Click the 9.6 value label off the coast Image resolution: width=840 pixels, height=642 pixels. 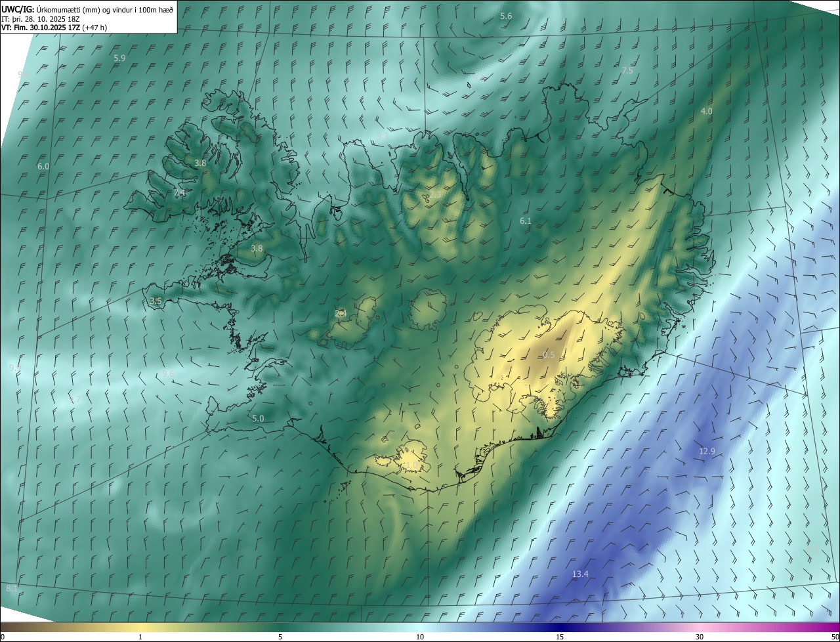[169, 373]
